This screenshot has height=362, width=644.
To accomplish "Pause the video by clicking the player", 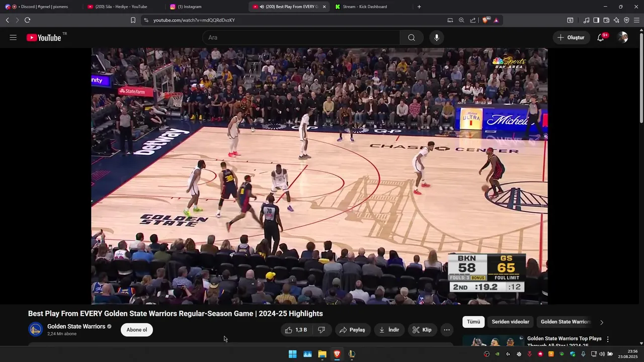I will coord(319,176).
